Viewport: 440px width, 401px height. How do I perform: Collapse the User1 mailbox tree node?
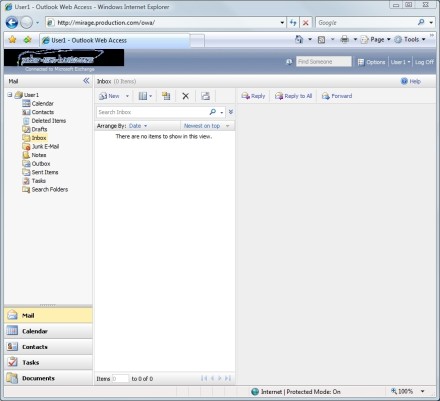point(10,95)
